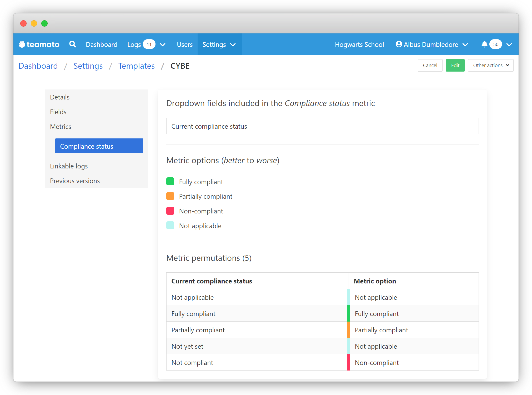The width and height of the screenshot is (532, 395).
Task: Select Metrics in the sidebar
Action: point(97,127)
